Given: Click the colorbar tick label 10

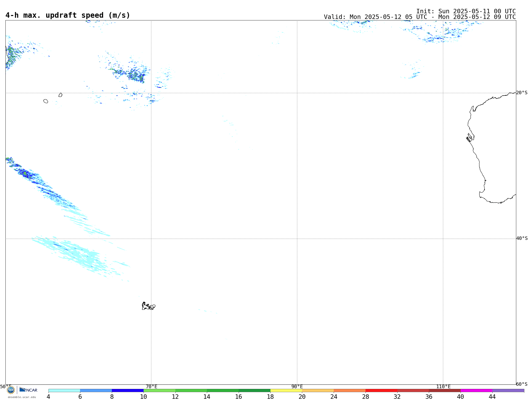Looking at the screenshot, I should click(x=144, y=397).
